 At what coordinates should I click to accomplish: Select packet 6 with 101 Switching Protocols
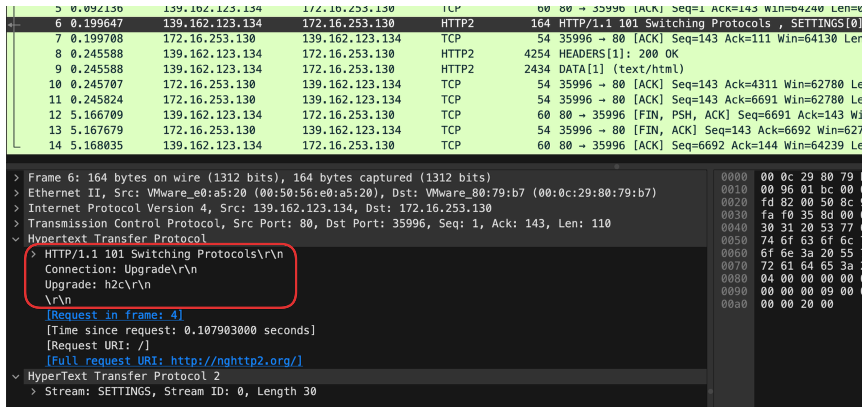434,23
